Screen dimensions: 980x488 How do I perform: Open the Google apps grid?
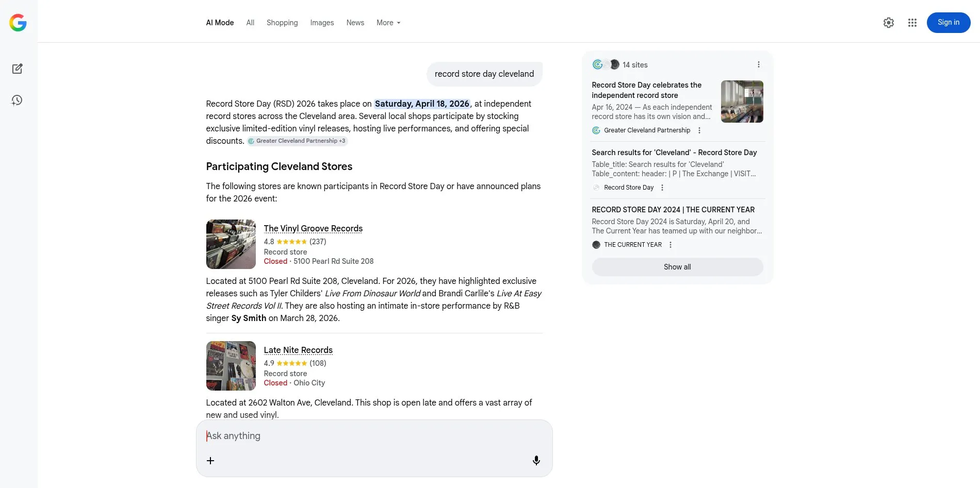pos(912,23)
